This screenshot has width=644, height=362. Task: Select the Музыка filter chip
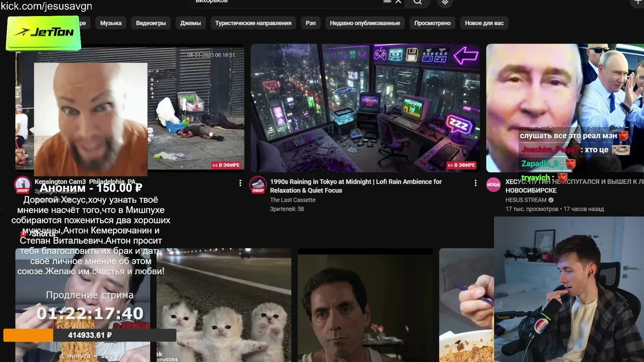111,23
